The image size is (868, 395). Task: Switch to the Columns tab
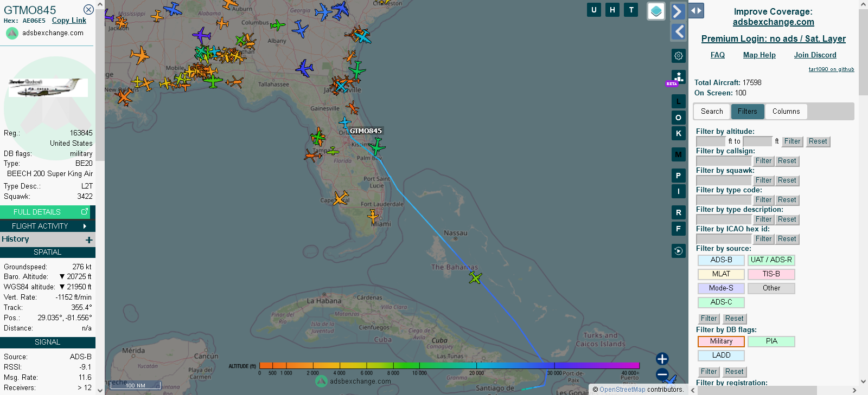(786, 112)
